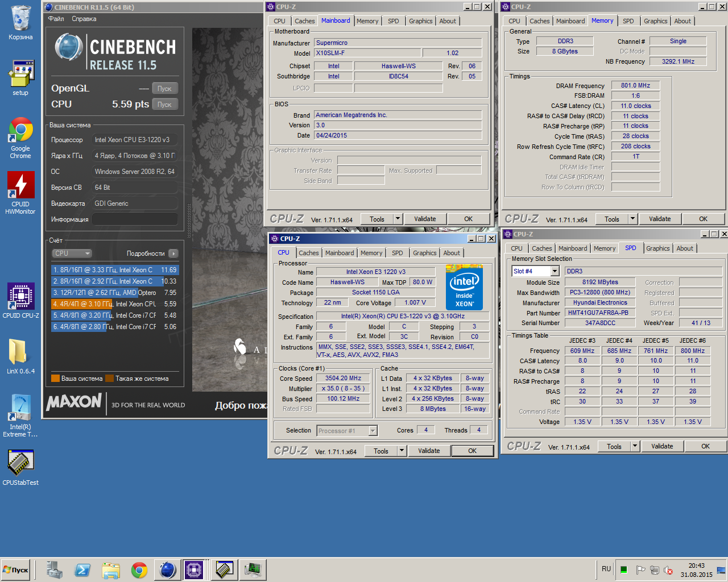Click Tools in the Mainboard CPU-Z window
Screen dimensions: 728x582
(x=377, y=219)
